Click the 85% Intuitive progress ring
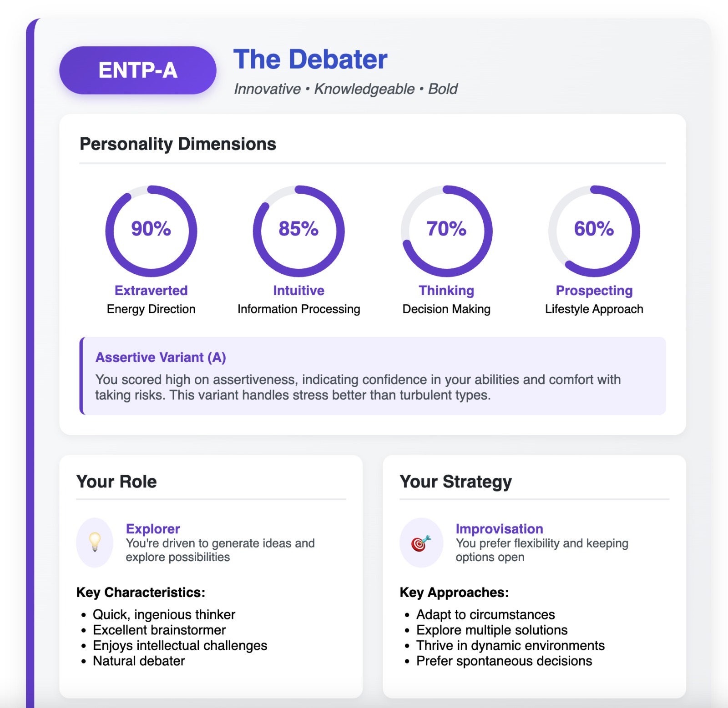 click(x=298, y=231)
